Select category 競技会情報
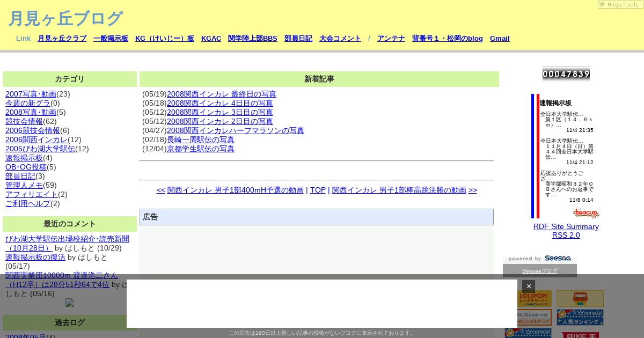Image resolution: width=644 pixels, height=338 pixels. [24, 121]
